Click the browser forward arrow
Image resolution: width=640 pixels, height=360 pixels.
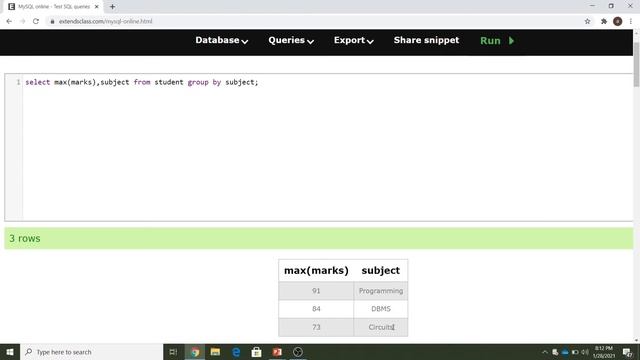(x=22, y=21)
